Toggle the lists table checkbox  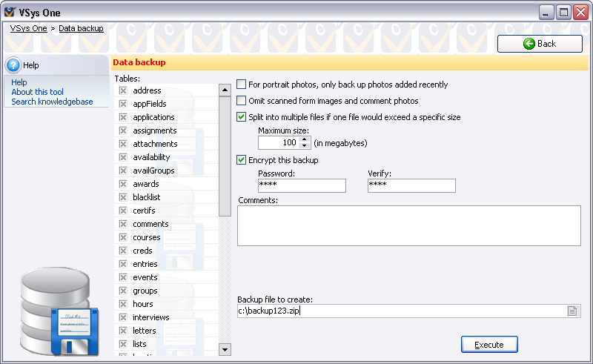[123, 344]
